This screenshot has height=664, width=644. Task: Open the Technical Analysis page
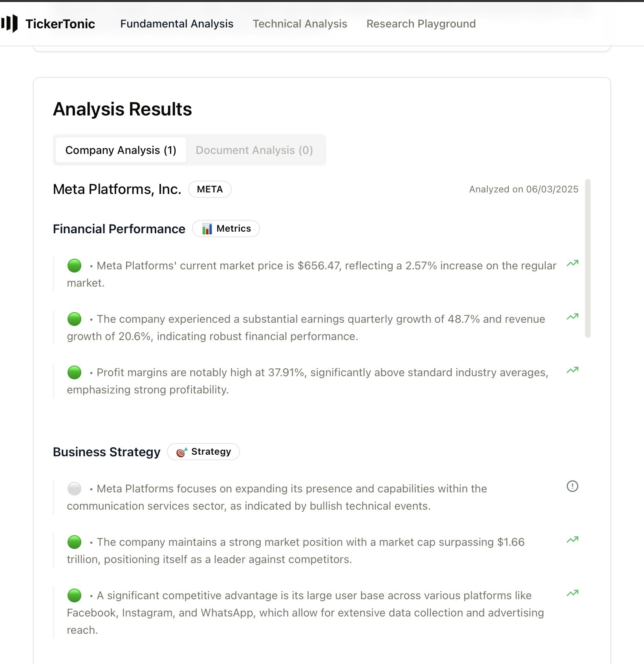300,24
